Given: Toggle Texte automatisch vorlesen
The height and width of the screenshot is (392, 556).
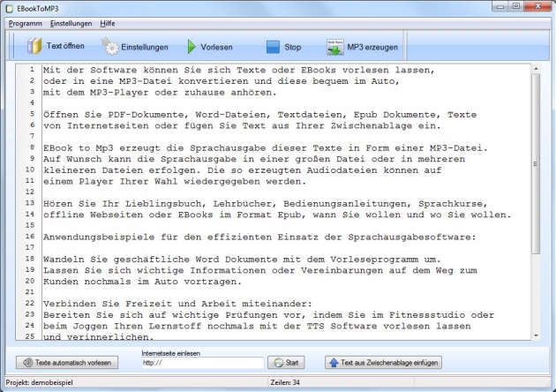Looking at the screenshot, I should [x=68, y=362].
